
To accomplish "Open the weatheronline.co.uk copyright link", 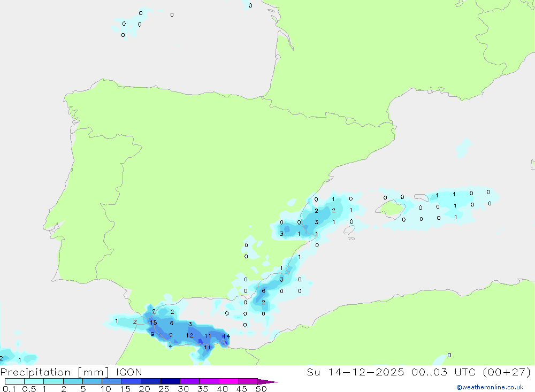I will point(490,387).
